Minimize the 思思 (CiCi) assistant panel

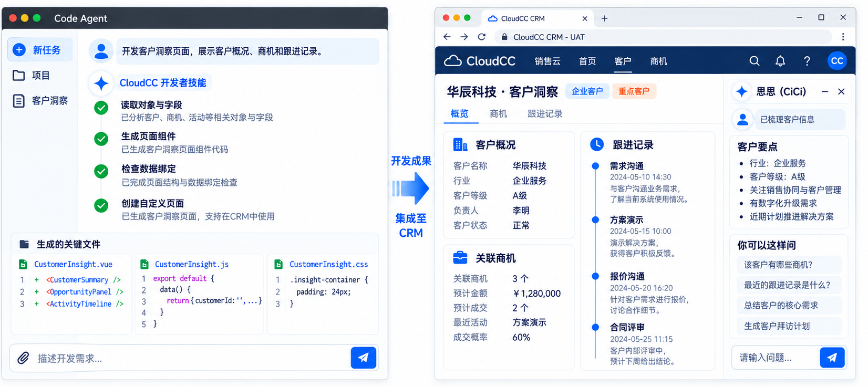pos(825,91)
